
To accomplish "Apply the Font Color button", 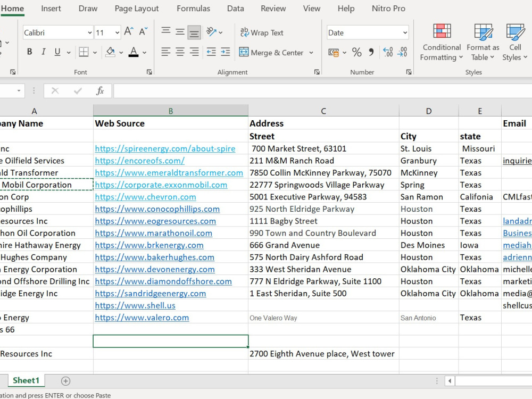I will pyautogui.click(x=134, y=52).
